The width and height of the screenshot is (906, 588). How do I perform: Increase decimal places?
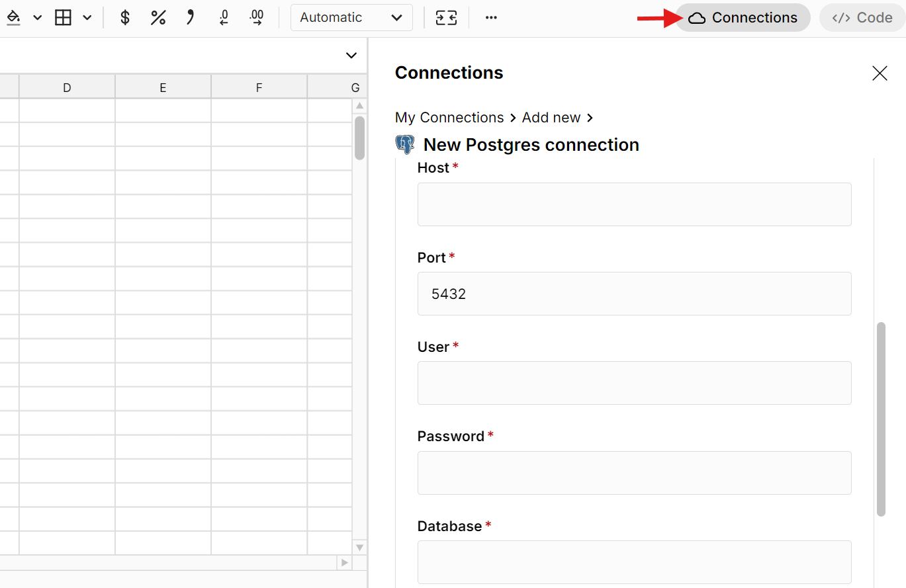click(x=257, y=17)
